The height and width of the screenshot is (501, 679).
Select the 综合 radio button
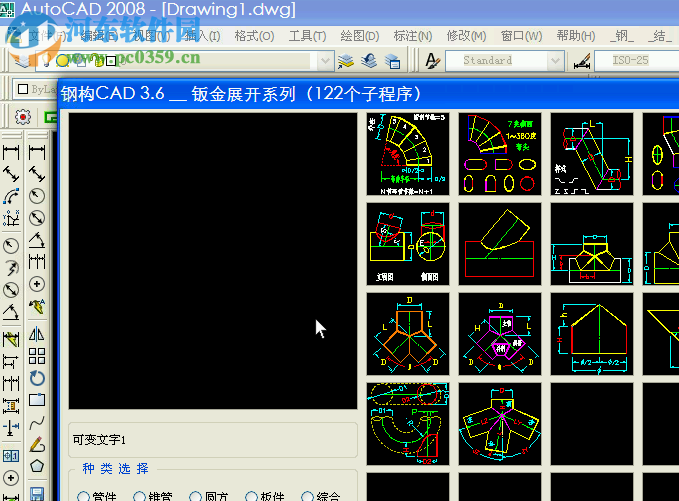(307, 496)
